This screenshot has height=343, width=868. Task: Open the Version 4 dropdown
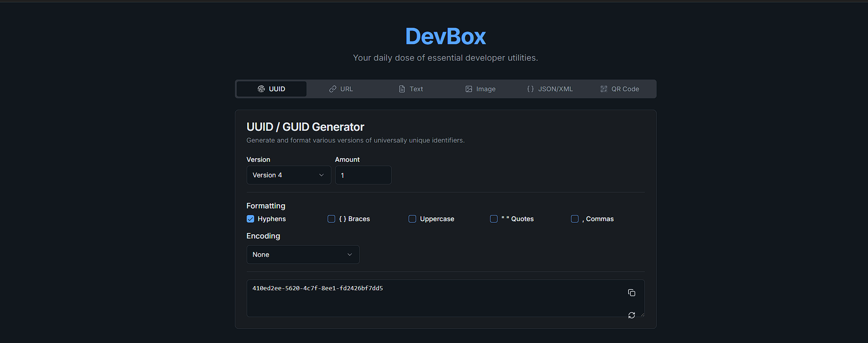(x=289, y=175)
